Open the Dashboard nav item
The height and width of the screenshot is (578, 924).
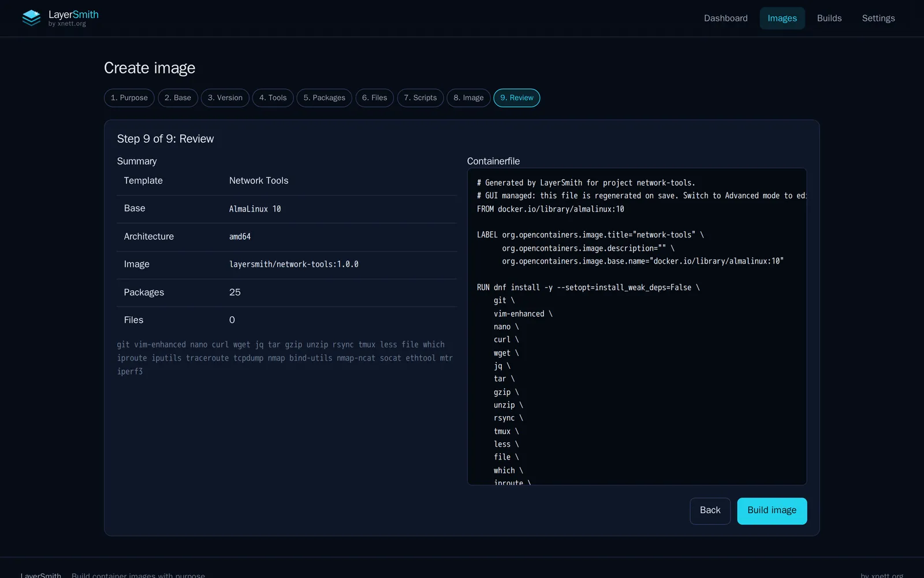click(725, 18)
